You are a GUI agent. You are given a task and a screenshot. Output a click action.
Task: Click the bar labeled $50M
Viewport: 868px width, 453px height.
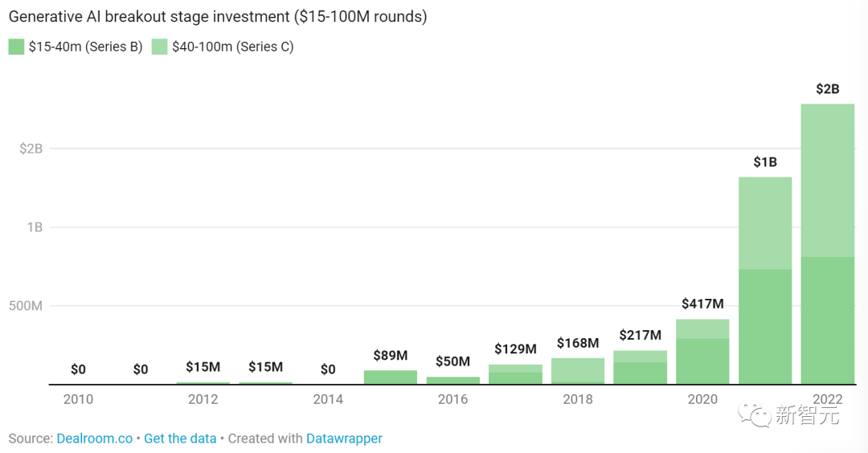pyautogui.click(x=452, y=380)
